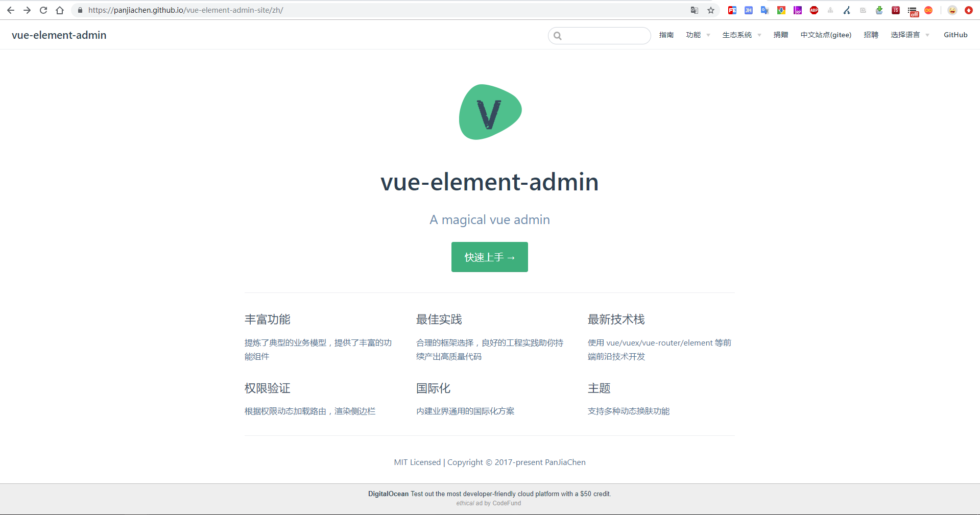Click the vue-element-admin site title
This screenshot has height=515, width=980.
(x=59, y=35)
